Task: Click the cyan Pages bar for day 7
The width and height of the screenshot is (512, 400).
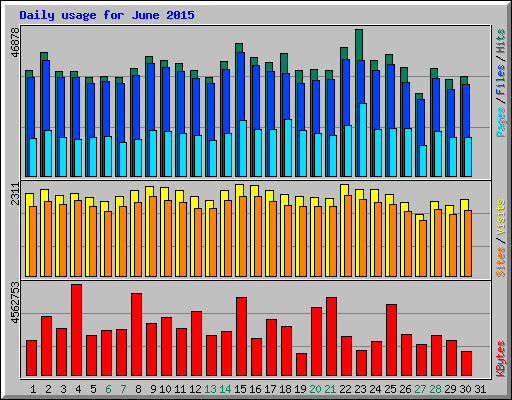Action: click(x=123, y=159)
